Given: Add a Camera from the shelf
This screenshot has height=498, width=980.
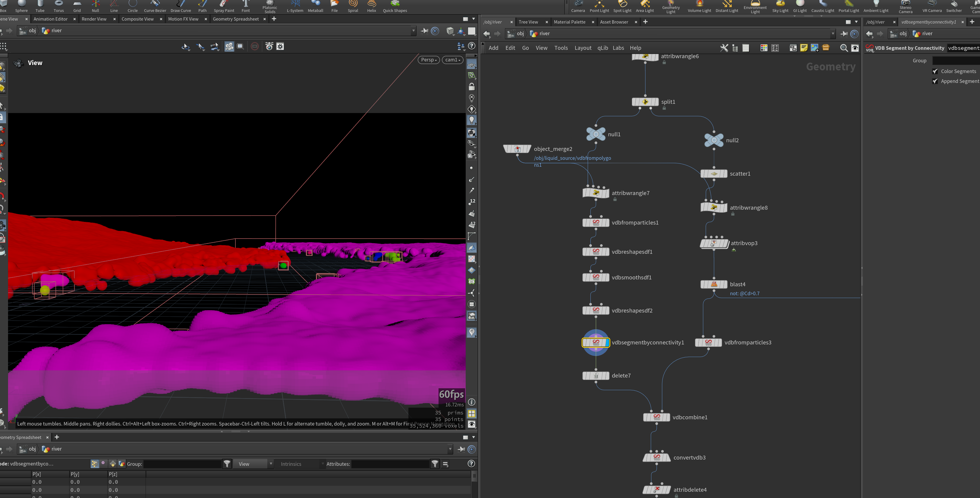Looking at the screenshot, I should [578, 7].
